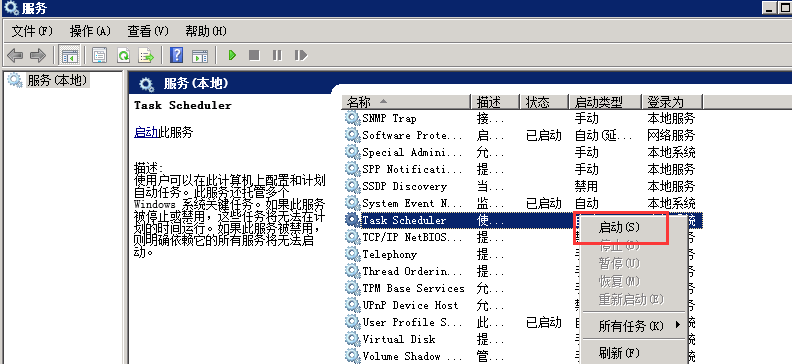The image size is (792, 364).
Task: Select the SPP Notificati... service name
Action: click(x=412, y=169)
